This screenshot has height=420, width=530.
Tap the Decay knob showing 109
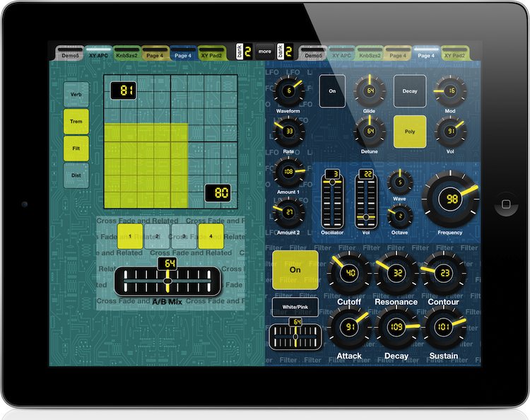[396, 327]
